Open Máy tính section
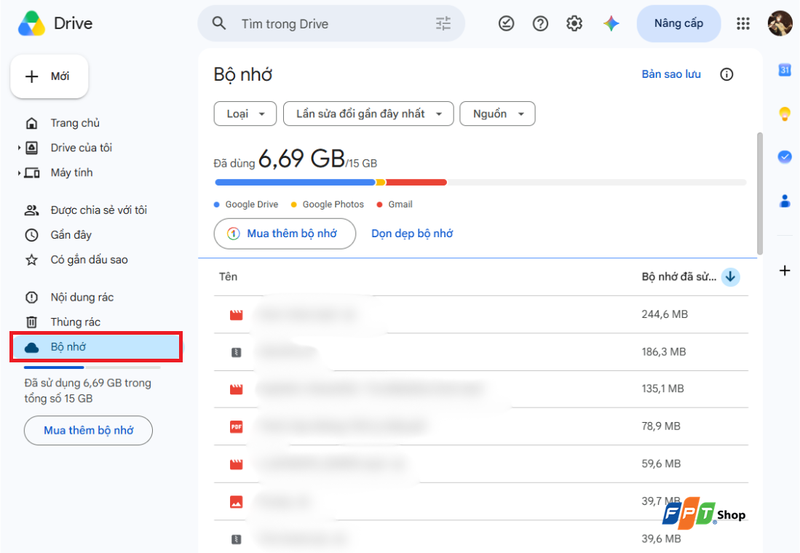This screenshot has height=553, width=800. tap(71, 173)
